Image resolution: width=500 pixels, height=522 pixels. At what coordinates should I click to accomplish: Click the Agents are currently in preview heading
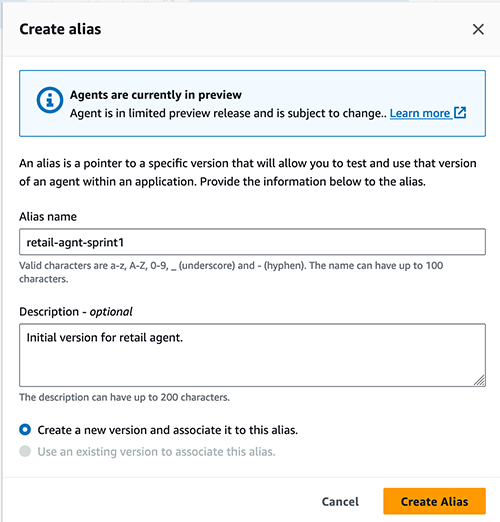coord(156,95)
